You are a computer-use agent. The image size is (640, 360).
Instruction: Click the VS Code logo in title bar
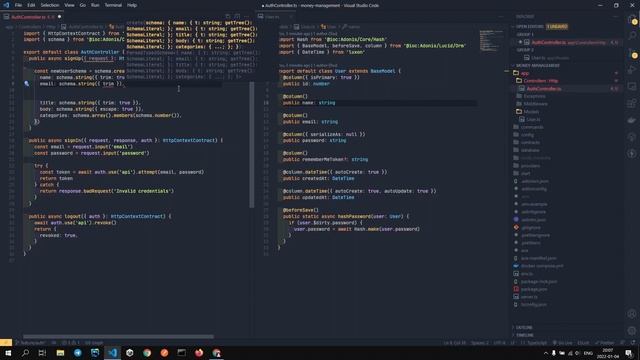point(6,5)
